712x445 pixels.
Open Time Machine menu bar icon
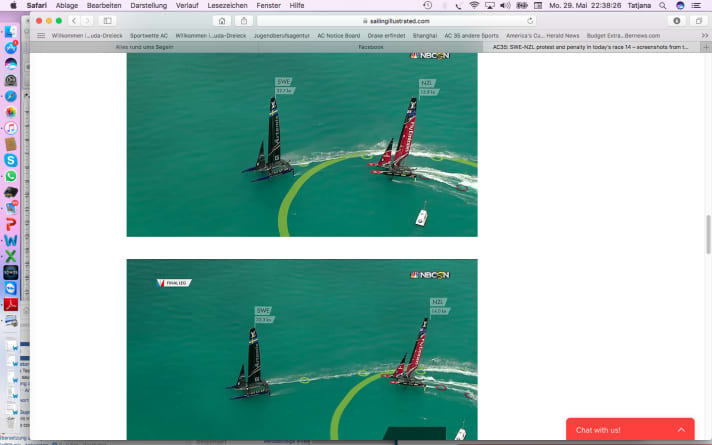pos(427,5)
